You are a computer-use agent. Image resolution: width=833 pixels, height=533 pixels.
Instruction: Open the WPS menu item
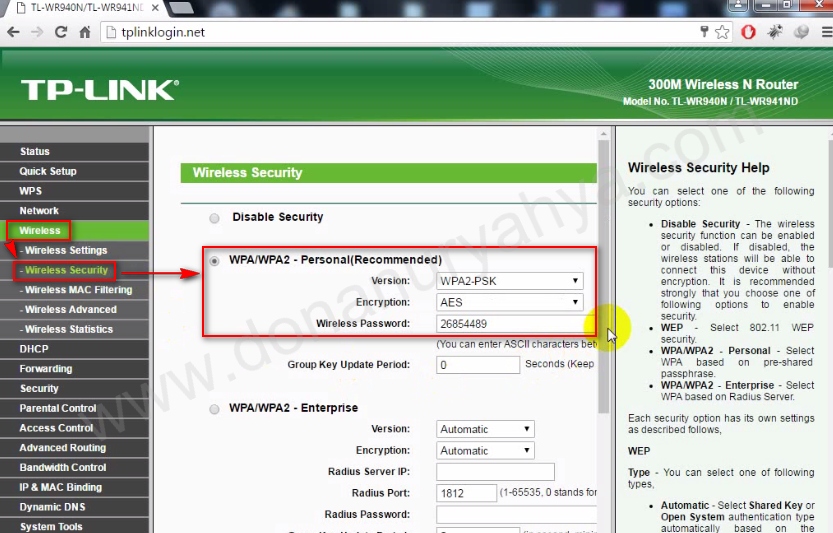pos(74,191)
